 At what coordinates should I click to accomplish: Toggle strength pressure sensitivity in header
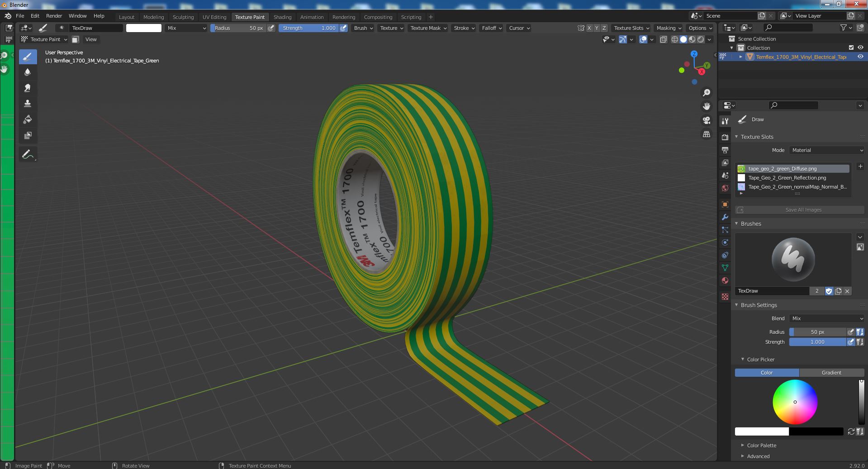[344, 28]
